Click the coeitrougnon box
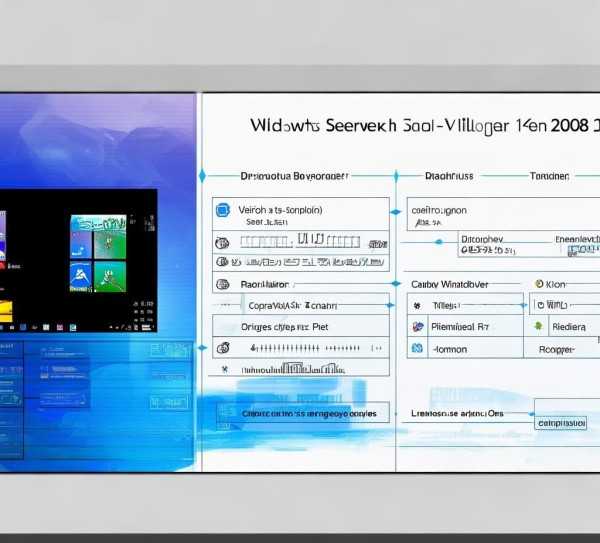Screen dimensions: 600x543 point(503,214)
